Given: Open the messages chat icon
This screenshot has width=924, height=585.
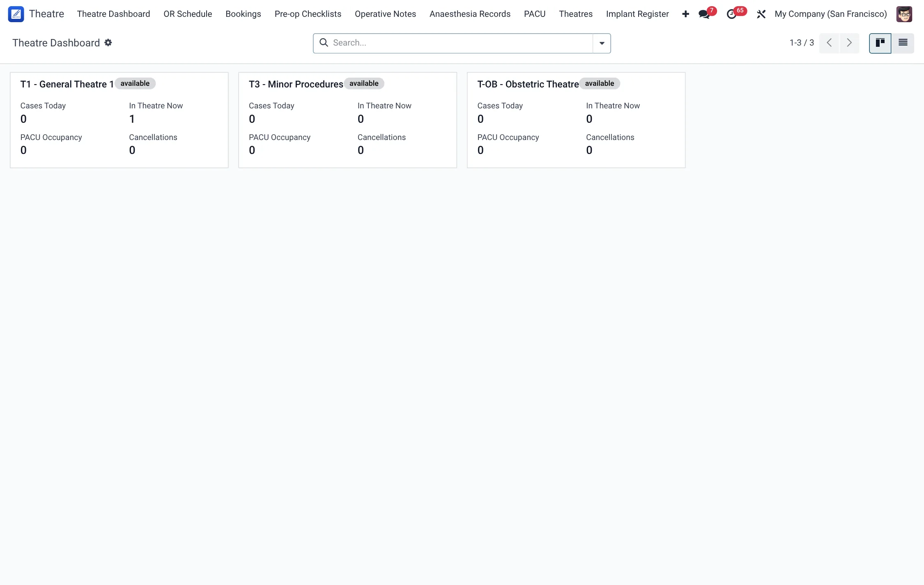Looking at the screenshot, I should pyautogui.click(x=704, y=14).
